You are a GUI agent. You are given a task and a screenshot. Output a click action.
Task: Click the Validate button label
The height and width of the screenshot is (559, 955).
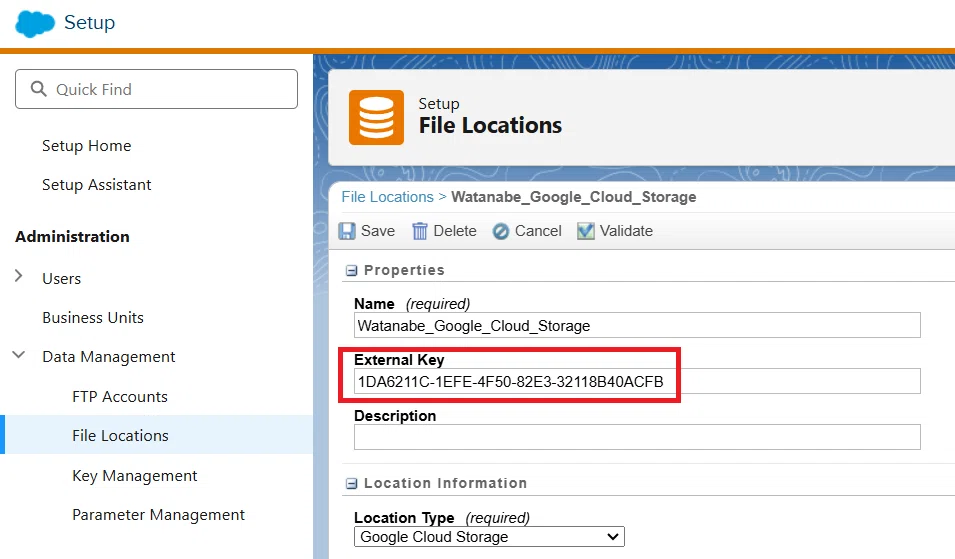(x=626, y=231)
